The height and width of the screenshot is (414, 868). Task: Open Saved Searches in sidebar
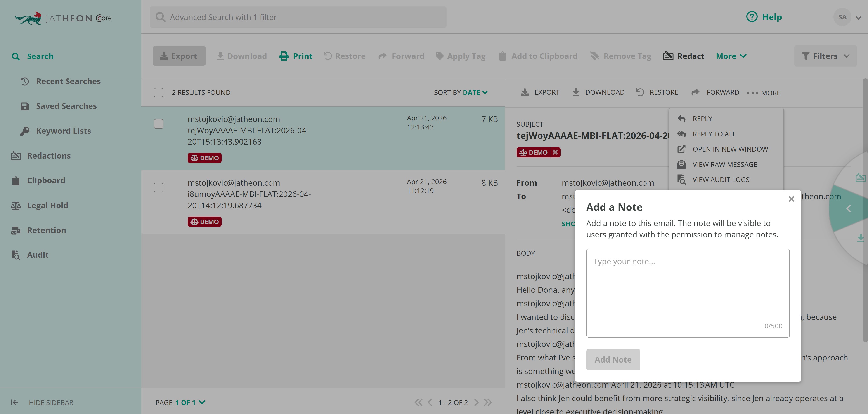point(59,106)
